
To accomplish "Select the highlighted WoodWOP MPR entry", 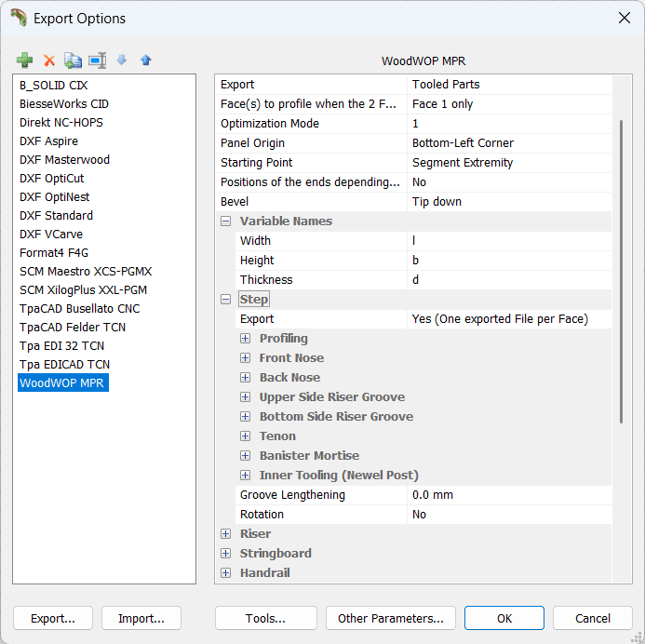I will click(x=63, y=382).
